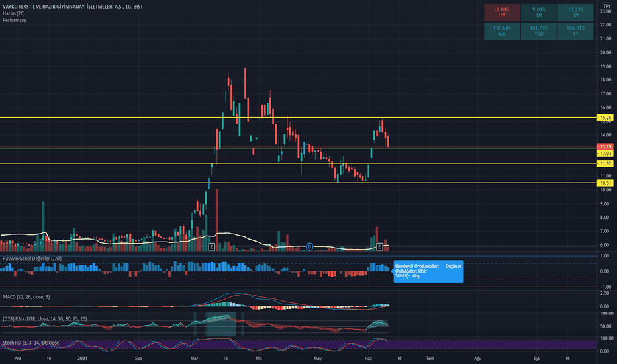
Task: Open the TRY currency selector
Action: pyautogui.click(x=607, y=7)
